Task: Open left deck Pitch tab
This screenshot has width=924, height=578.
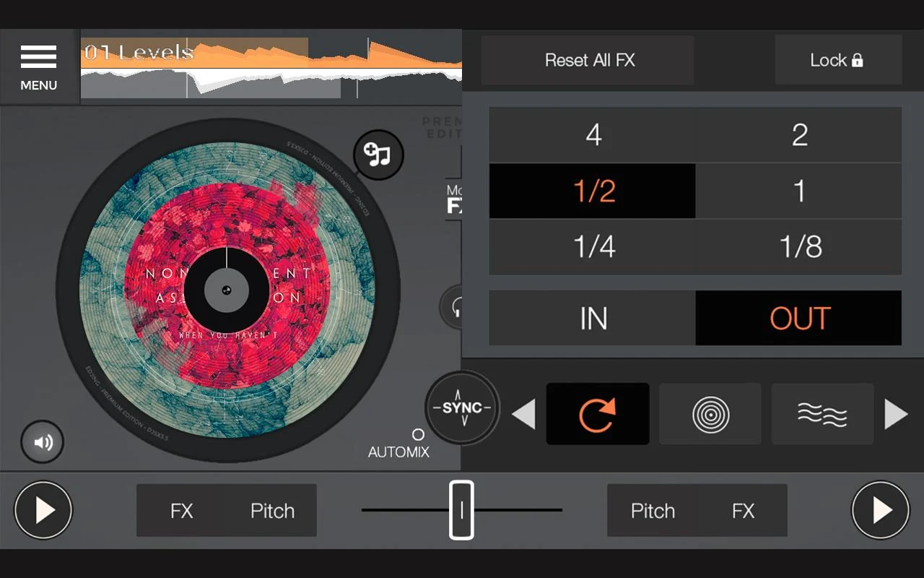Action: (x=272, y=511)
